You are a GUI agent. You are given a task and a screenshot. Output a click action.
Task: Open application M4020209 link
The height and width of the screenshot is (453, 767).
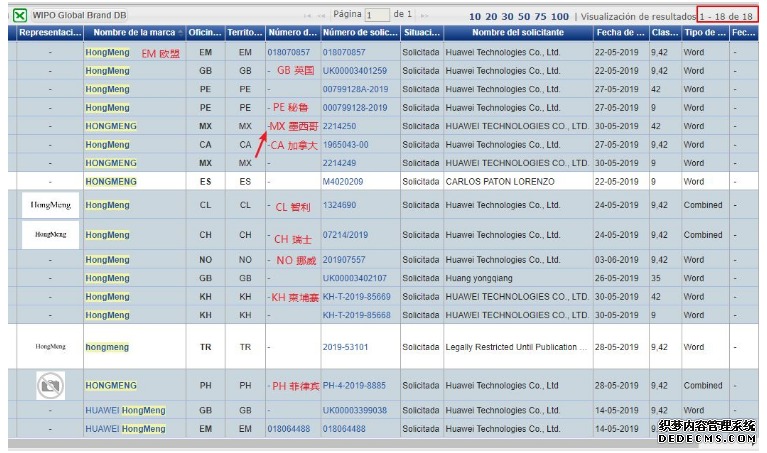[x=342, y=181]
